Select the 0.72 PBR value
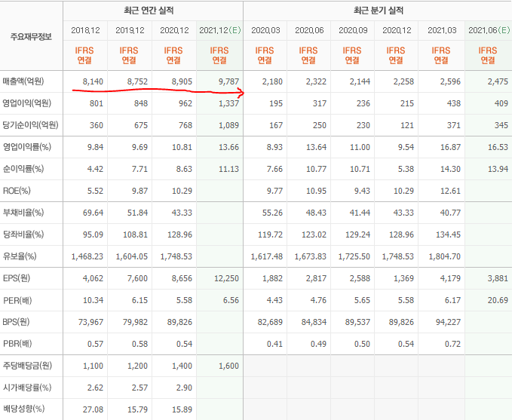Image resolution: width=515 pixels, height=420 pixels. pyautogui.click(x=453, y=344)
